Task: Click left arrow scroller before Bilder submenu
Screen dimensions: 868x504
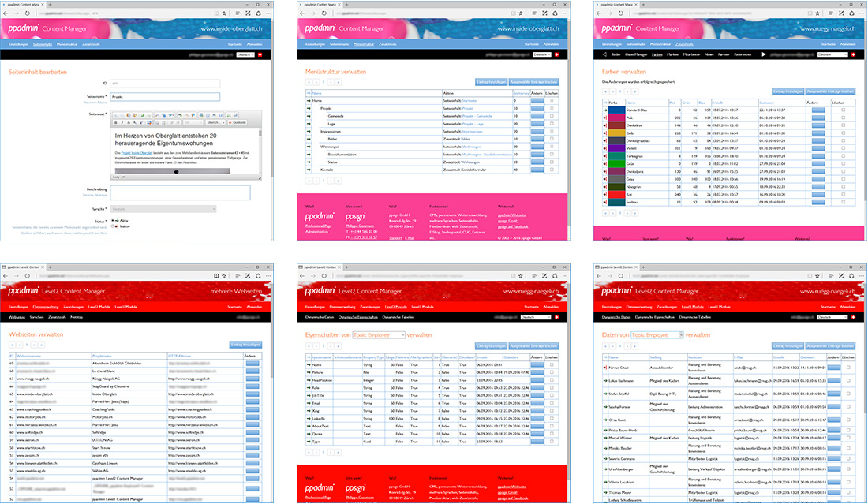Action: [x=604, y=54]
